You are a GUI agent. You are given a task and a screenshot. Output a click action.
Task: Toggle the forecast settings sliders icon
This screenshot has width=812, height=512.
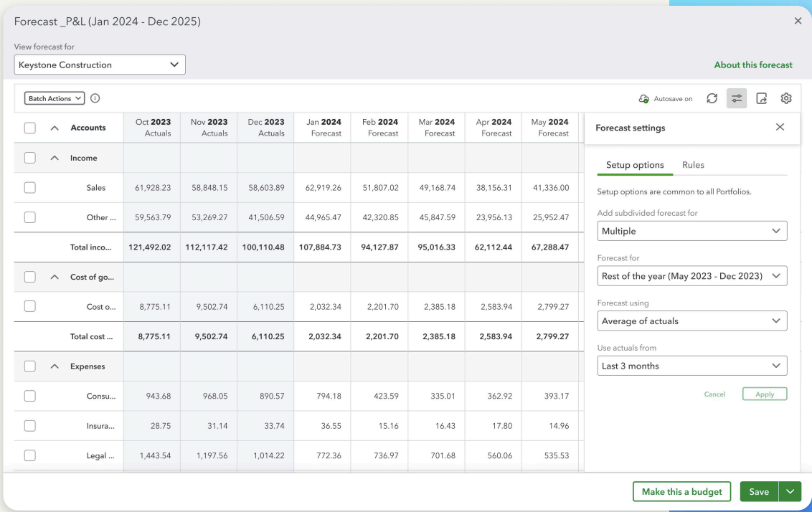point(737,99)
